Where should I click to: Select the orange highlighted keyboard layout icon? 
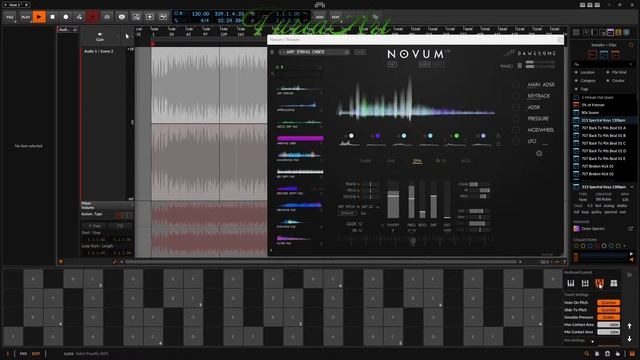[599, 283]
